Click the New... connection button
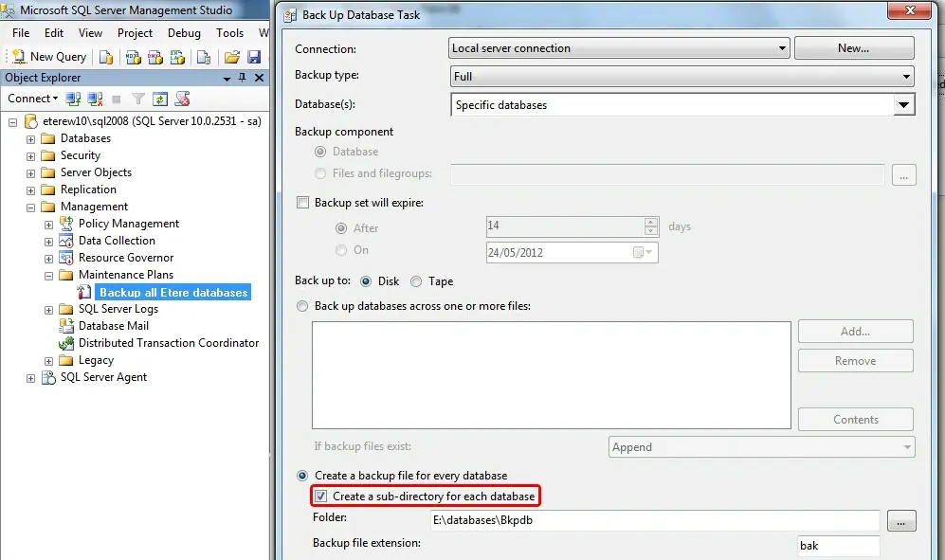The width and height of the screenshot is (945, 560). [x=853, y=48]
